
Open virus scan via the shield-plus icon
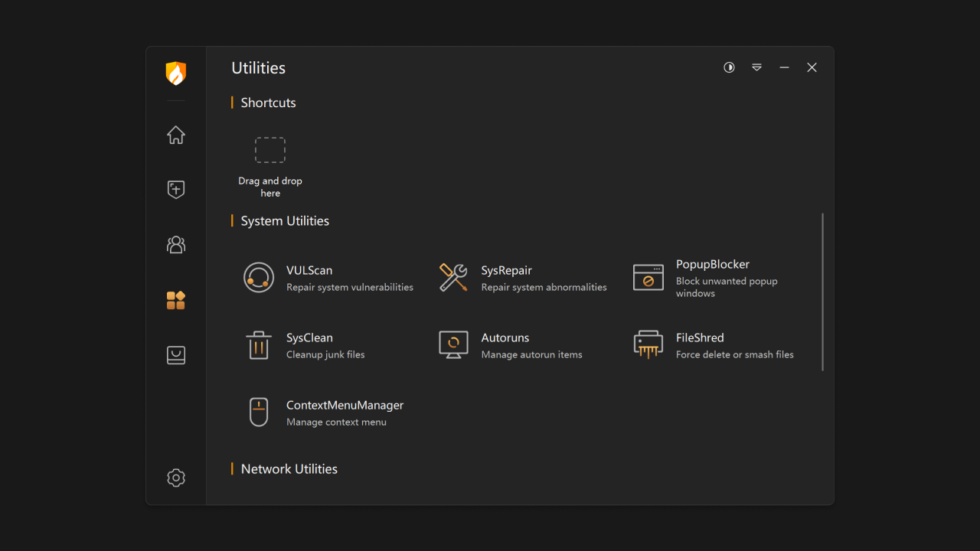(175, 189)
